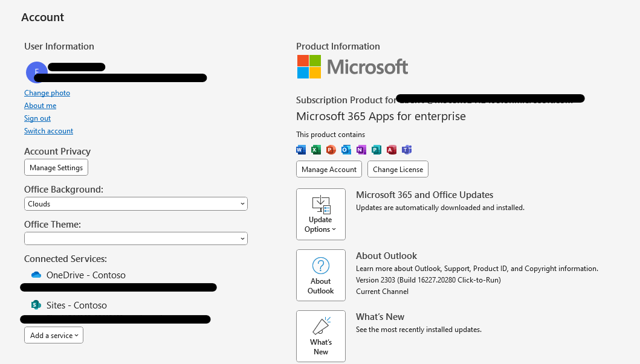Click the Word icon in product list

(x=301, y=150)
